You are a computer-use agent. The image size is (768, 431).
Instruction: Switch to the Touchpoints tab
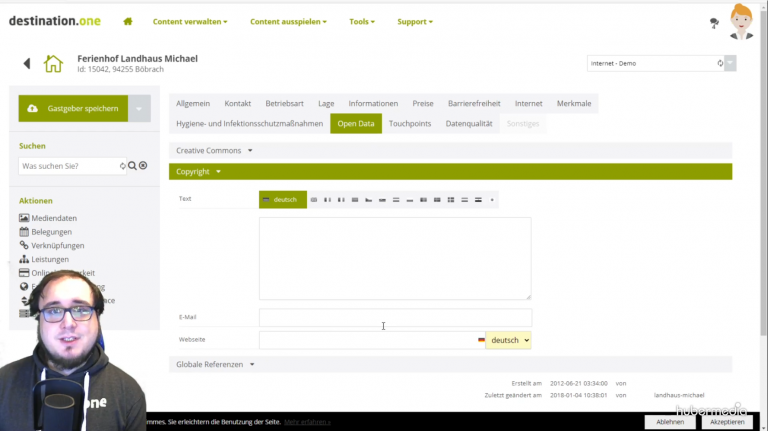pyautogui.click(x=410, y=123)
